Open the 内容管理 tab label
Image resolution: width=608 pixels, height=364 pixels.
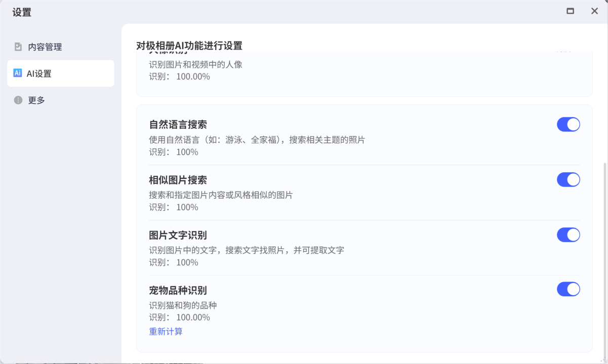(45, 47)
